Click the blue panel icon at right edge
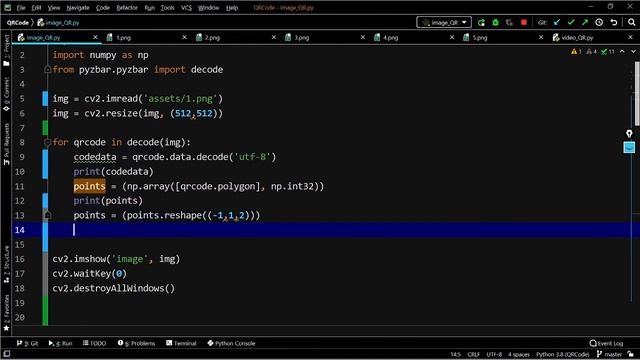Screen dimensions: 640x360 629,147
